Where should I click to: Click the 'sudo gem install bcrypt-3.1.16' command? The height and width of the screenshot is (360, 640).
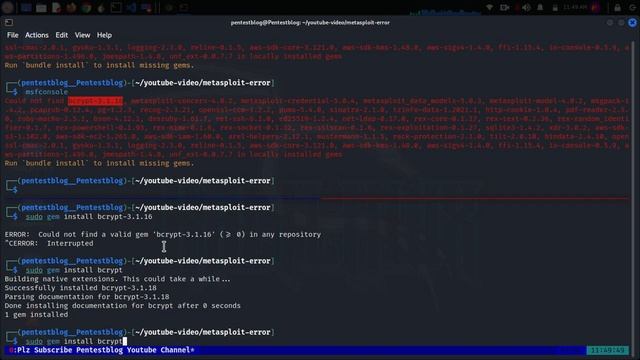[x=89, y=217]
